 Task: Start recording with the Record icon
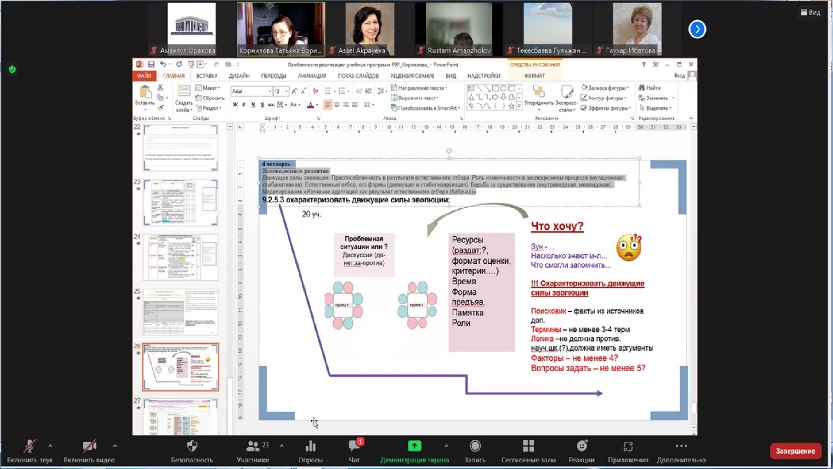point(475,446)
